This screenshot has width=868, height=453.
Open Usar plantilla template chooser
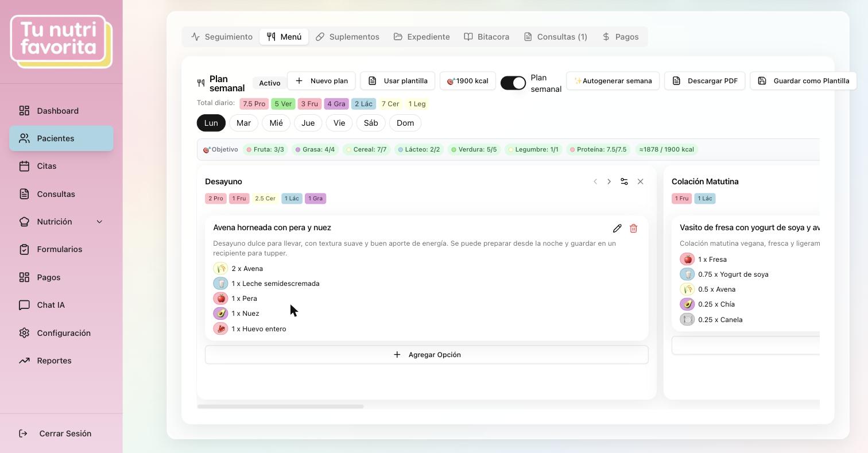[398, 81]
